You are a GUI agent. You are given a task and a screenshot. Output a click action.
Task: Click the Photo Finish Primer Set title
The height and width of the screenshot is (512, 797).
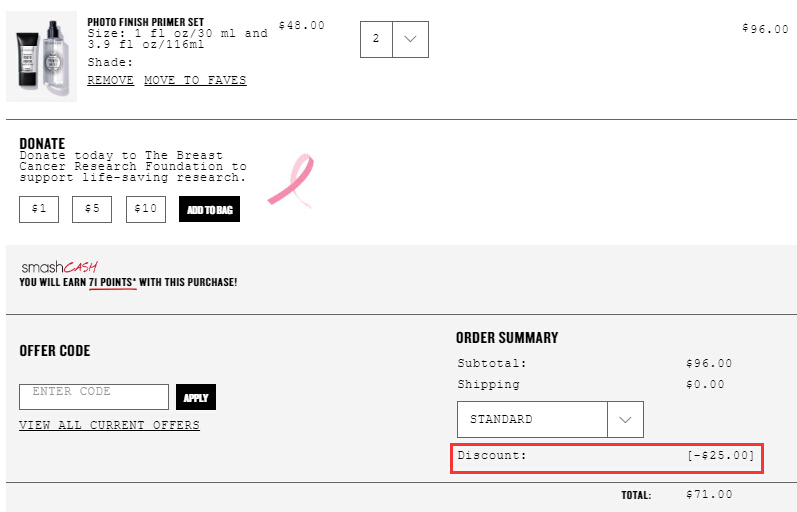pyautogui.click(x=145, y=22)
